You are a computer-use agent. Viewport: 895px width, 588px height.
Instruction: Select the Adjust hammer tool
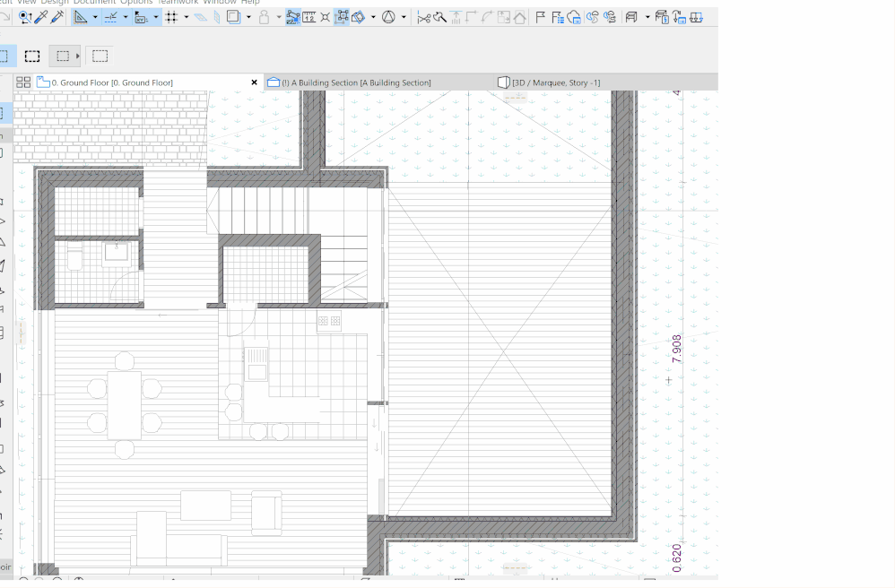439,18
